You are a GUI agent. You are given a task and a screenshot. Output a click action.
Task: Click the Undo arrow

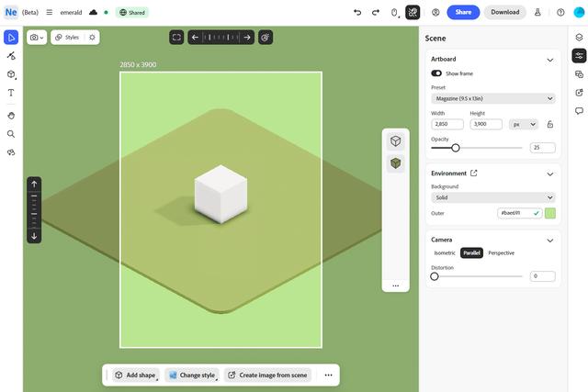point(357,12)
